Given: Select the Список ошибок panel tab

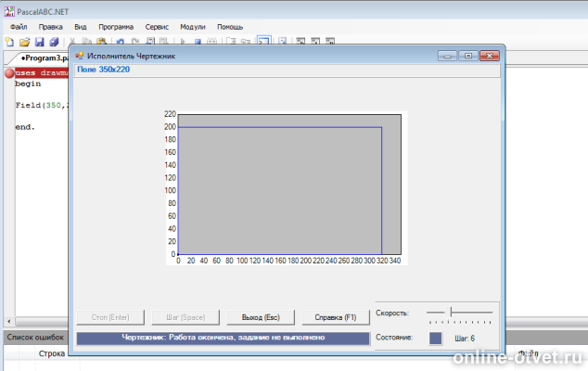Looking at the screenshot, I should pos(35,338).
